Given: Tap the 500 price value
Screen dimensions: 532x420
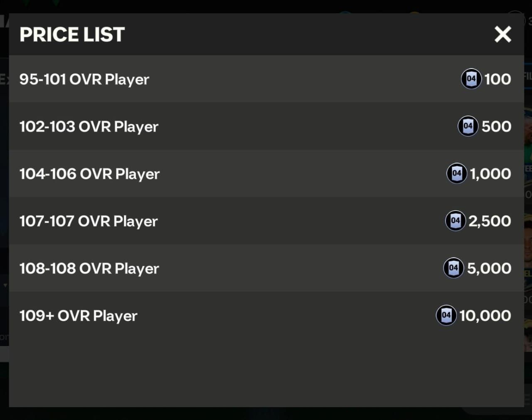Looking at the screenshot, I should pos(496,127).
